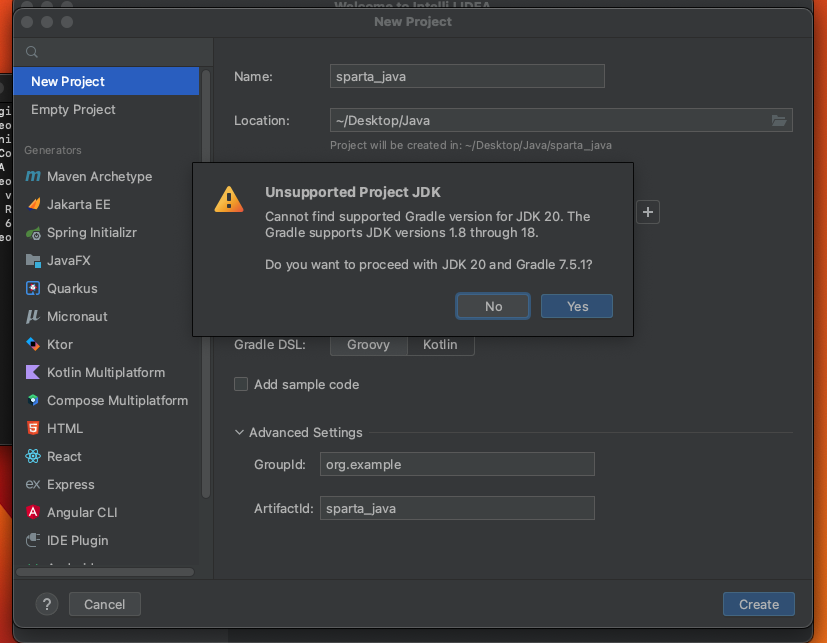Click the Location field ~/Desktop/Java
827x643 pixels.
[x=561, y=120]
